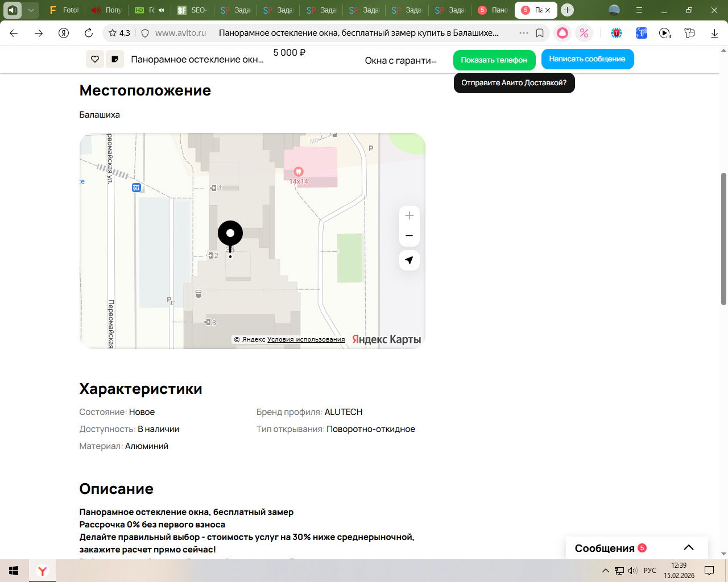
Task: Bookmark this page with the bookmark icon
Action: 540,33
